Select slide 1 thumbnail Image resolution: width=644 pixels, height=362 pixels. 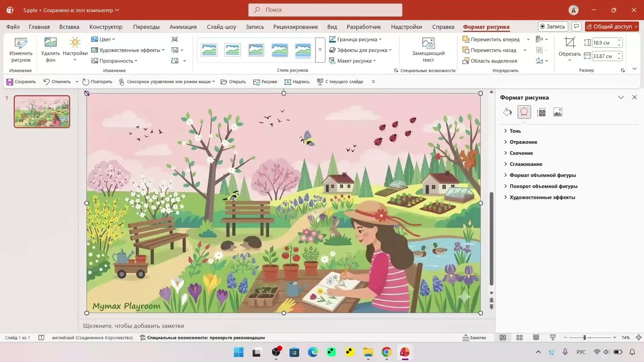coord(42,112)
